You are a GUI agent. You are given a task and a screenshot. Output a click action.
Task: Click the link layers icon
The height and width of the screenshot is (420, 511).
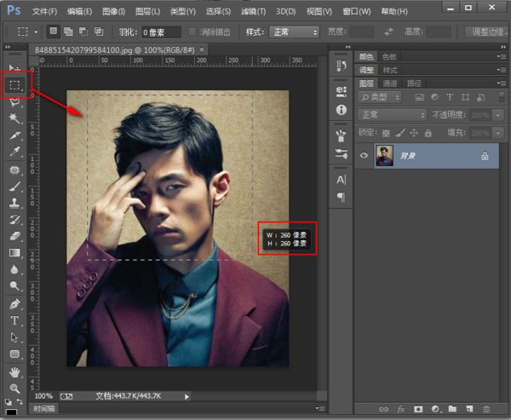pos(383,409)
